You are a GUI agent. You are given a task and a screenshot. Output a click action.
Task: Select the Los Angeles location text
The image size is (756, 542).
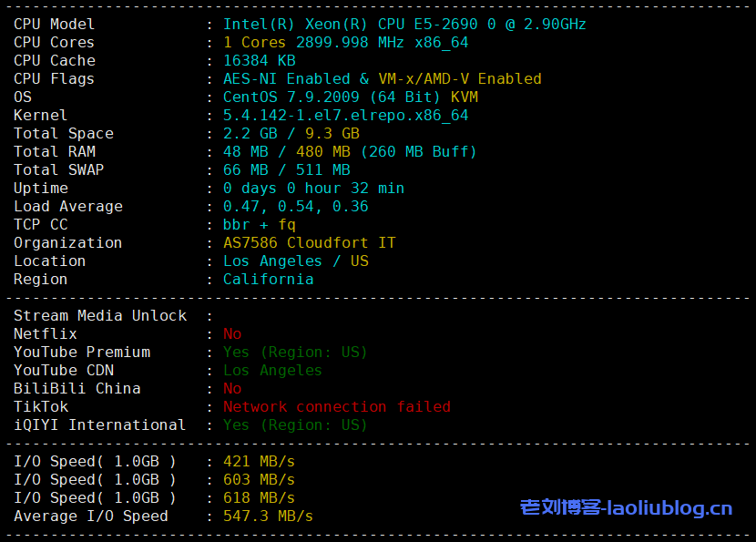(291, 261)
